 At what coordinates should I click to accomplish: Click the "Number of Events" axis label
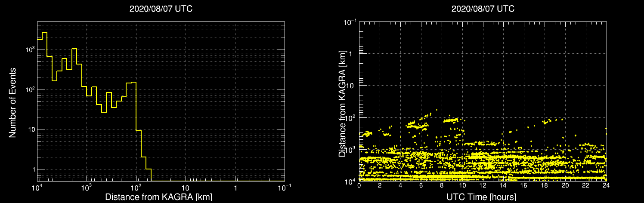pyautogui.click(x=12, y=102)
